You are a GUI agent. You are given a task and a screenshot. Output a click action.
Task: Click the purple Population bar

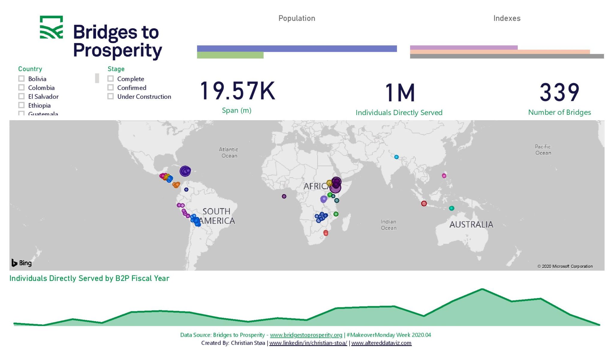point(297,48)
